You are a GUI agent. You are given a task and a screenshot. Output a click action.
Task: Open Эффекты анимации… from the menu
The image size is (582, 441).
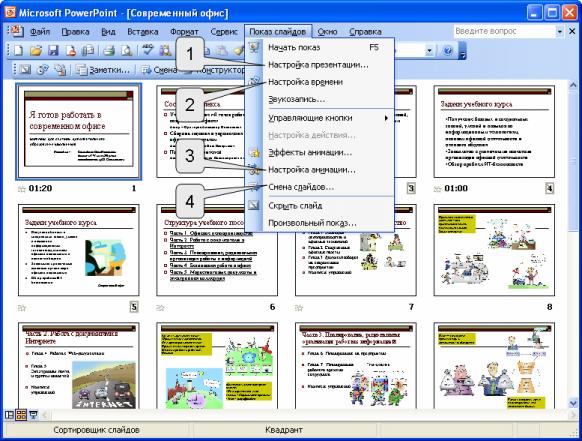[320, 153]
